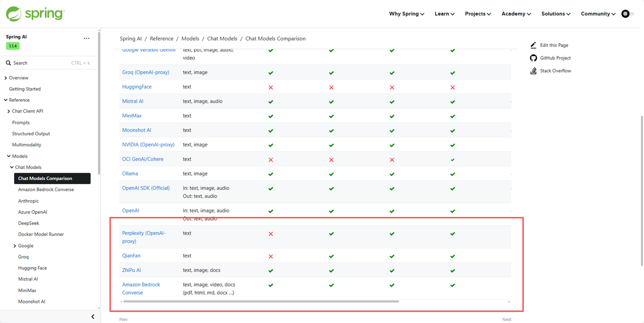Screen dimensions: 644x323
Task: Click first red cross in HuggingFace row
Action: tap(271, 88)
